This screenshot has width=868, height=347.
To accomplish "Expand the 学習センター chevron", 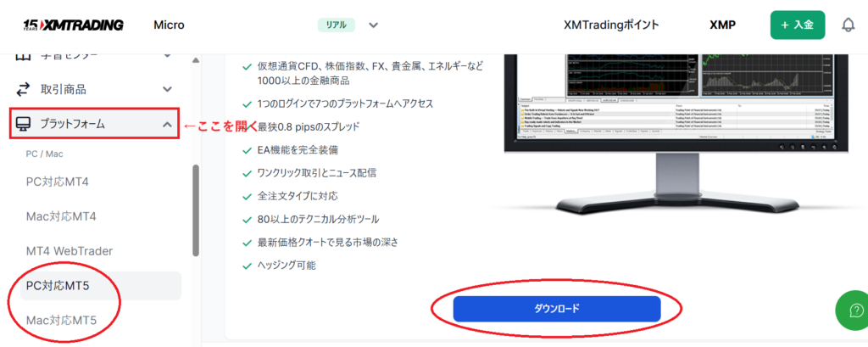I will [167, 56].
